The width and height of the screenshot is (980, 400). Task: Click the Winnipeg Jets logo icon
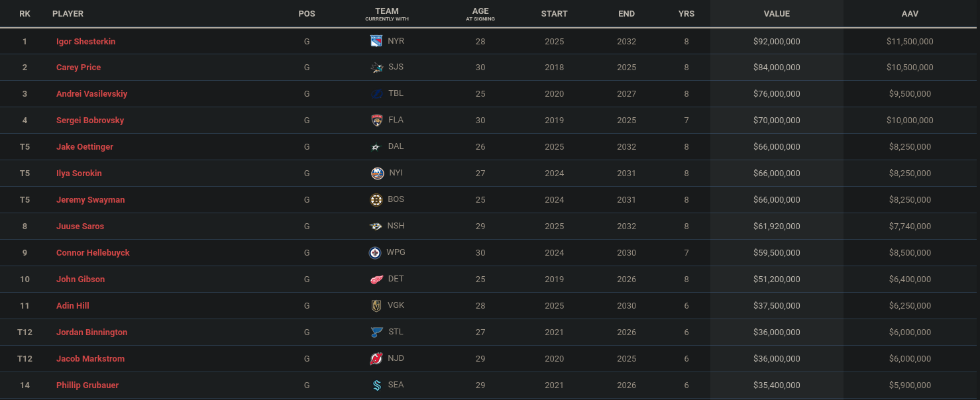(375, 253)
